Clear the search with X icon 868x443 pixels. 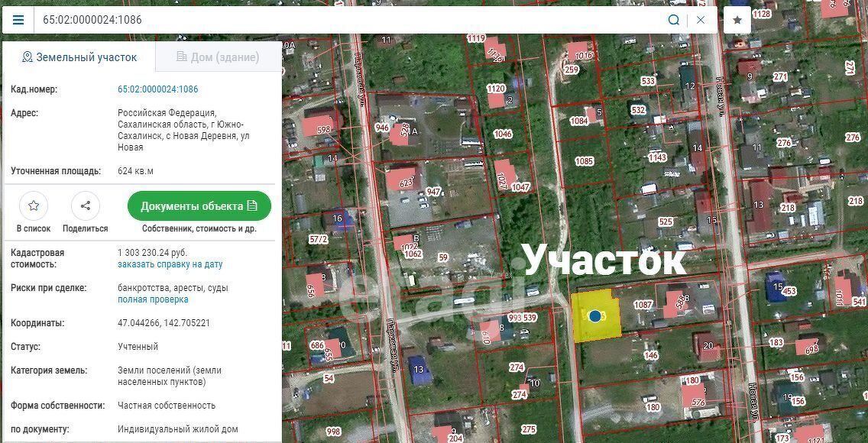pyautogui.click(x=701, y=20)
